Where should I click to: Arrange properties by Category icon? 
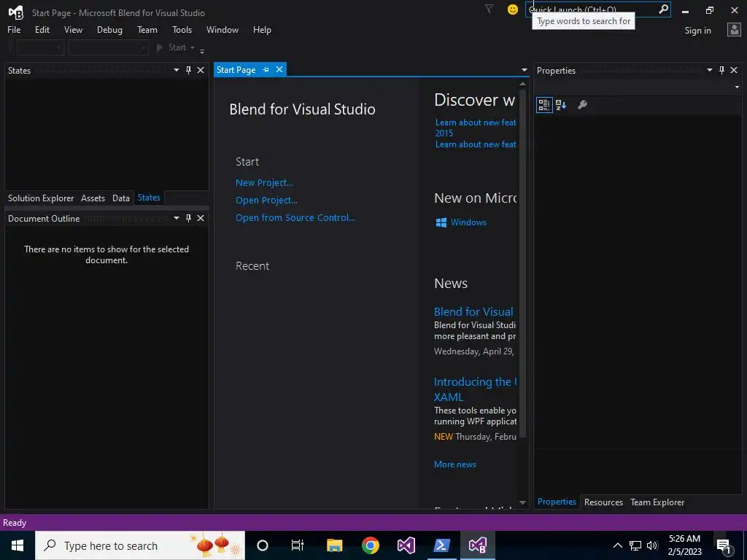(544, 105)
